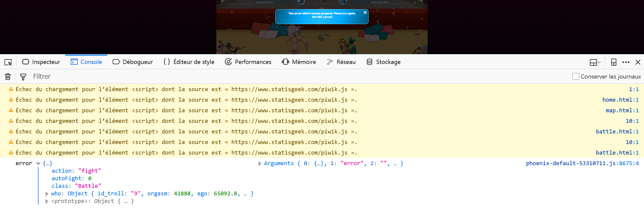The image size is (644, 214).
Task: Open the split console layout icon
Action: (595, 62)
